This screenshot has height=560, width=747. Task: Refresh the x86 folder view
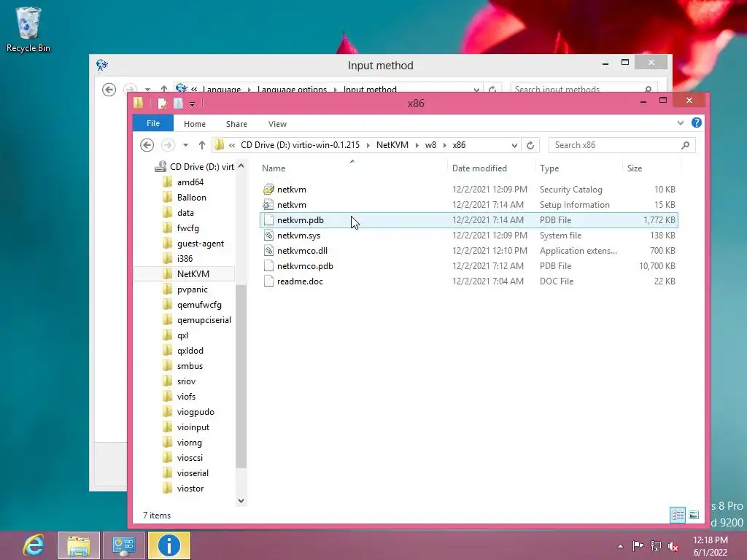[530, 145]
